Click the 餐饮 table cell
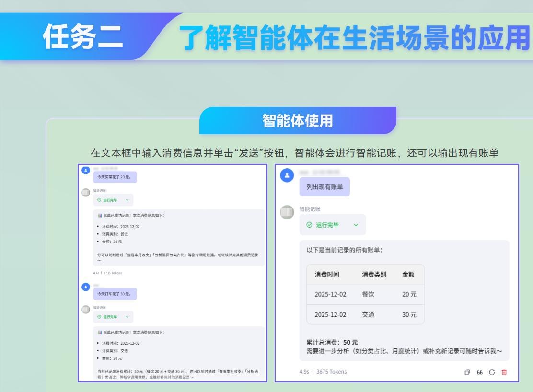Image resolution: width=533 pixels, height=392 pixels. (368, 294)
